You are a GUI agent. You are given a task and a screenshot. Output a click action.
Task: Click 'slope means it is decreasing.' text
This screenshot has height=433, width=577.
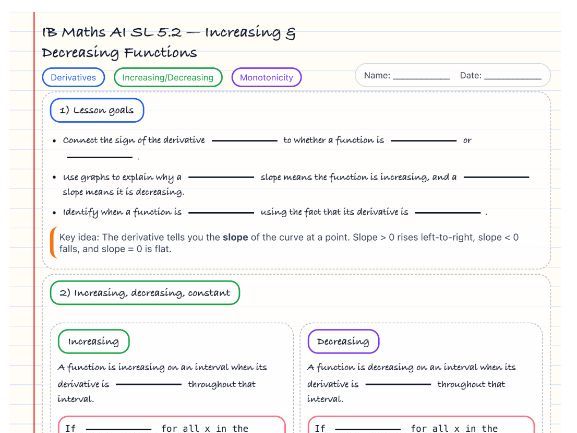[123, 192]
